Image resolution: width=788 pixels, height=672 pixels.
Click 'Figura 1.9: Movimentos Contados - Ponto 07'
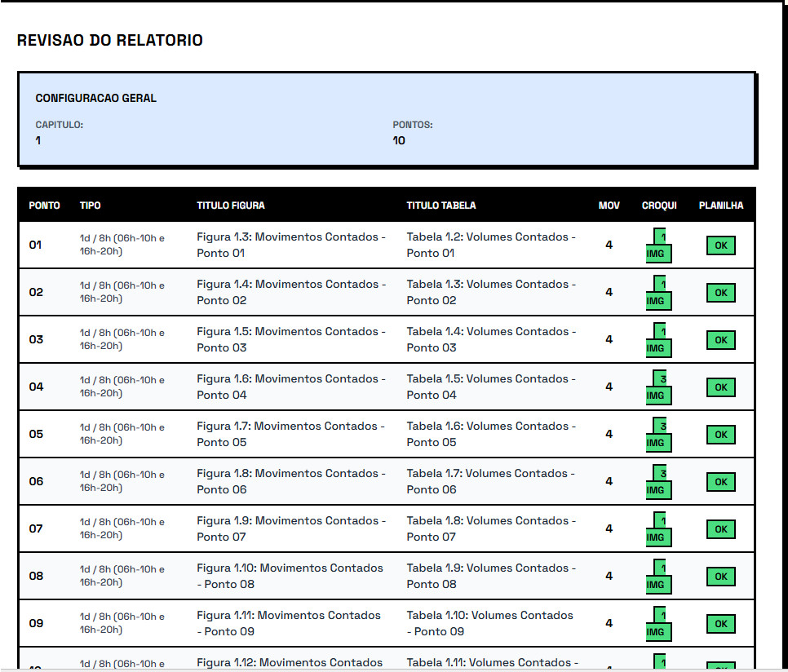(291, 528)
